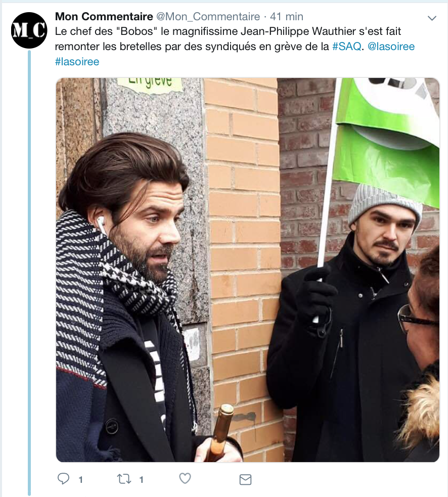
Task: Expand the tweet options chevron menu
Action: pos(432,18)
